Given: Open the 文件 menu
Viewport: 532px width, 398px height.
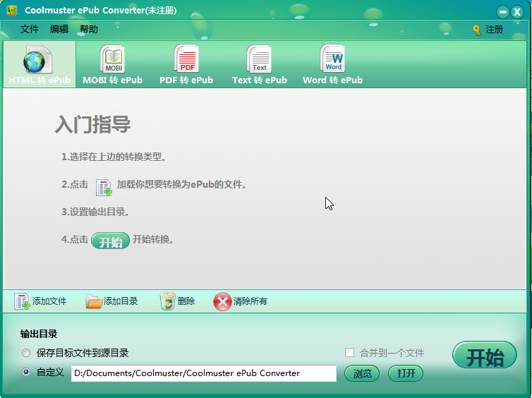Looking at the screenshot, I should coord(30,29).
